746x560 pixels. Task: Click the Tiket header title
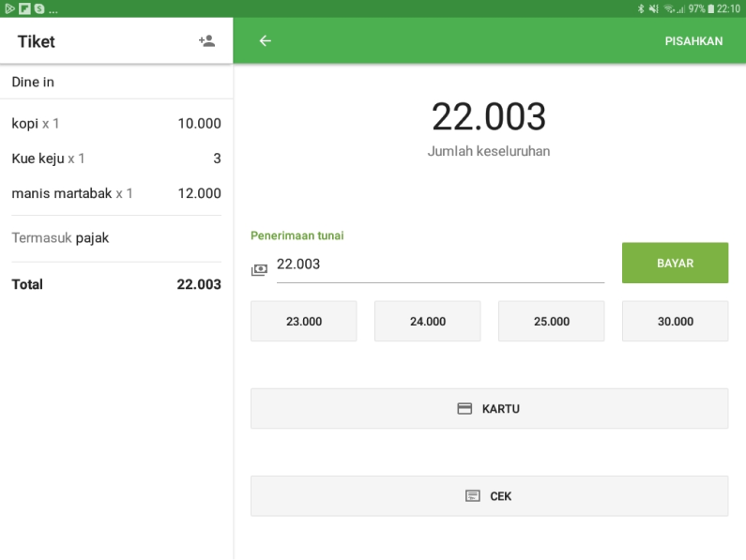(x=37, y=41)
